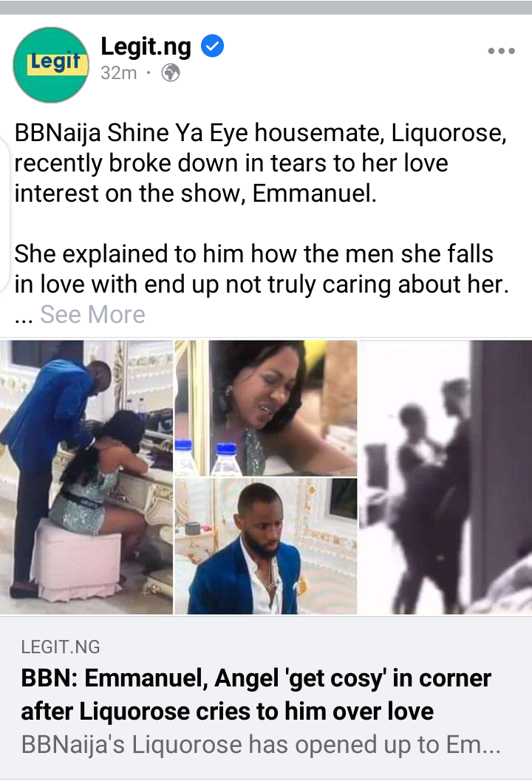Expand post text with See More
532x784 pixels.
pyautogui.click(x=92, y=314)
